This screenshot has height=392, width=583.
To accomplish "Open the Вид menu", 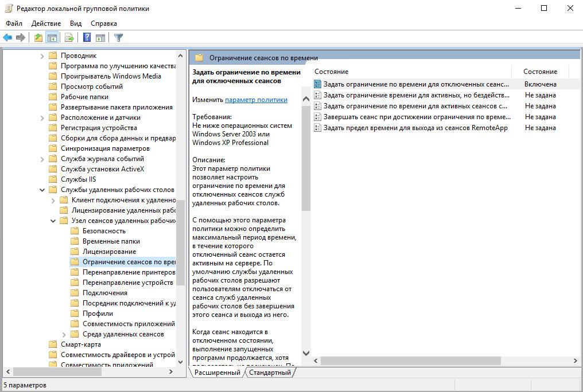I will point(76,23).
